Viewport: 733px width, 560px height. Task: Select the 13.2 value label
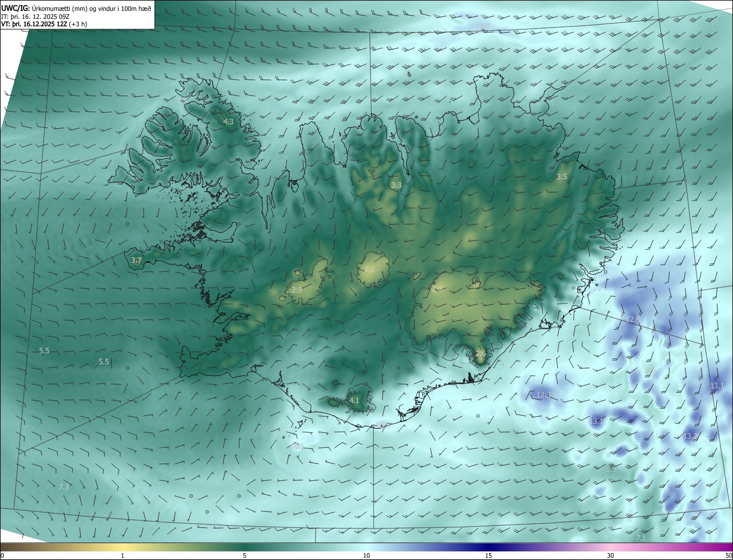point(690,436)
